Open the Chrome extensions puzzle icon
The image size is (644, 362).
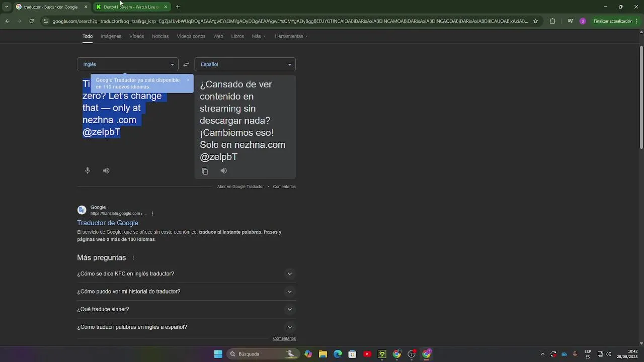552,21
